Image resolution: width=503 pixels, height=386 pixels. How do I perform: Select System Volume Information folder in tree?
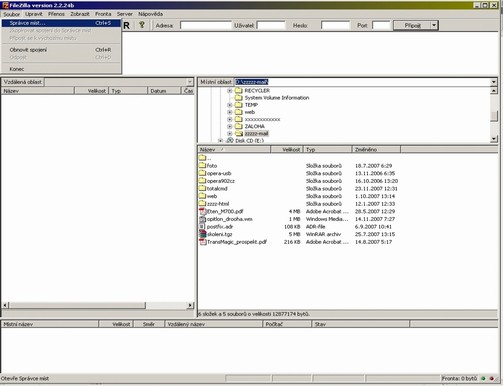coord(272,98)
